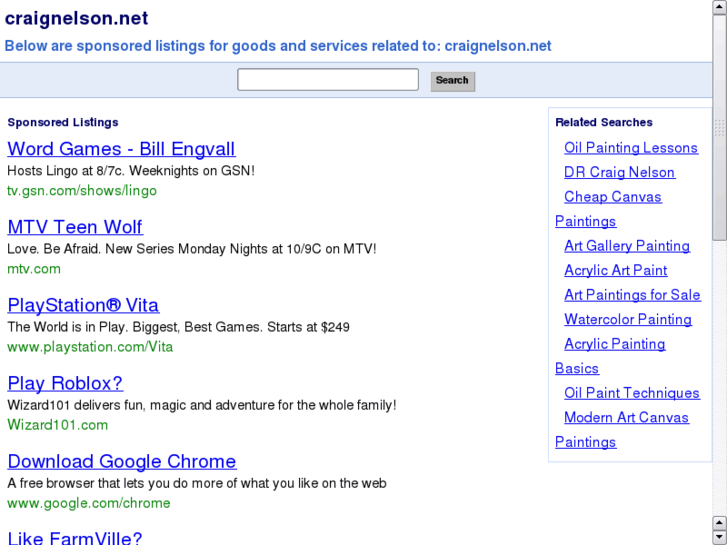Open Oil Paint Techniques related search

pos(632,393)
